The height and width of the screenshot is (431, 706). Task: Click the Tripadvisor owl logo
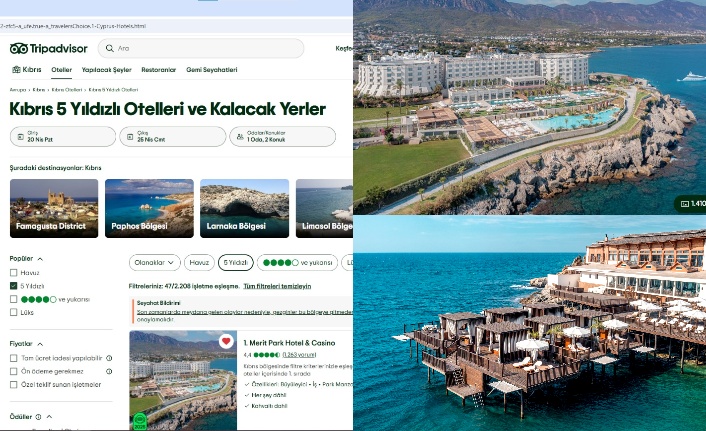[19, 48]
